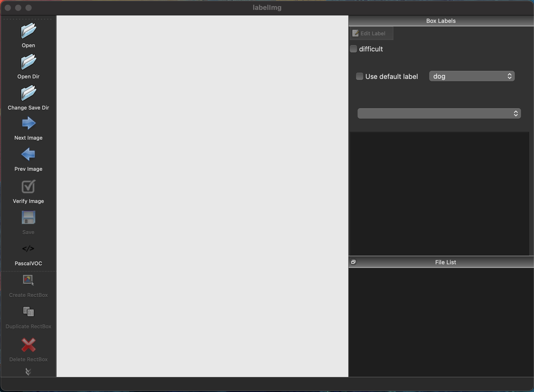This screenshot has height=392, width=534.
Task: Click the Edit Label button
Action: click(371, 33)
